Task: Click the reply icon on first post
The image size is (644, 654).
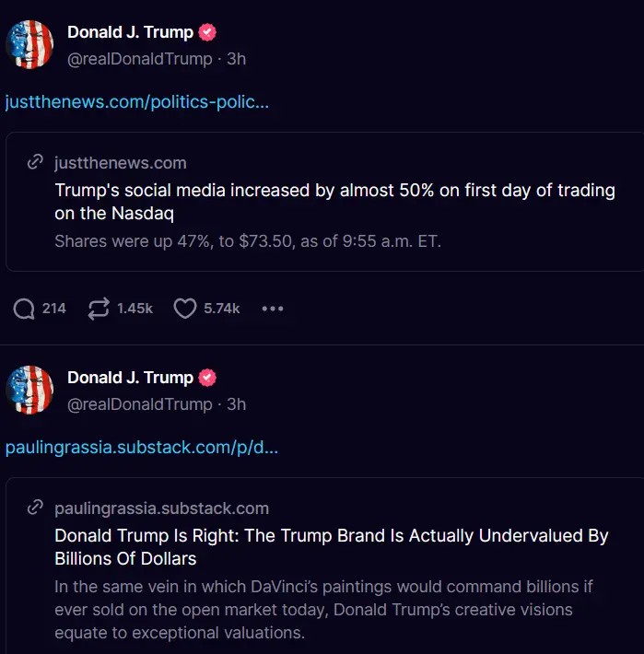Action: pyautogui.click(x=25, y=309)
